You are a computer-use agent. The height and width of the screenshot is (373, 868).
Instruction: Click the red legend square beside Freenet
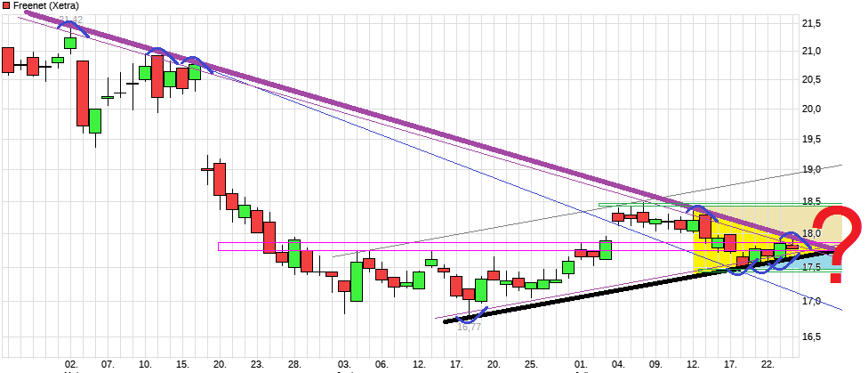pyautogui.click(x=6, y=5)
